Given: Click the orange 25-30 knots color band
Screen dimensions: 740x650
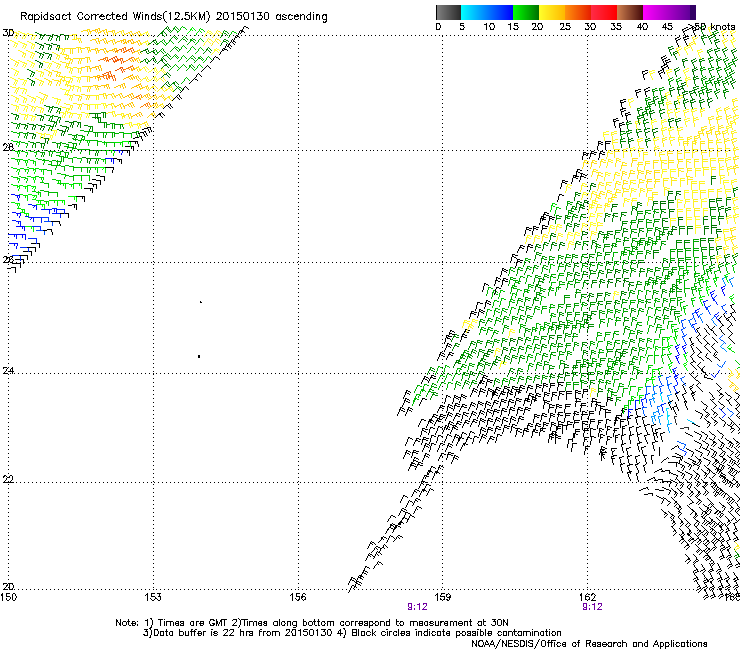Looking at the screenshot, I should 578,12.
